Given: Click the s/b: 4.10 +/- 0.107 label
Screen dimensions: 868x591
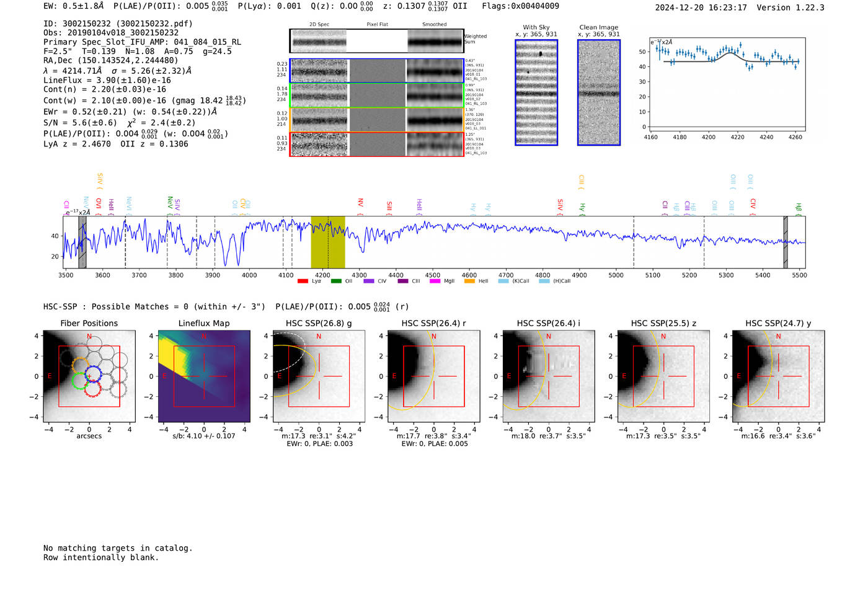Looking at the screenshot, I should [x=204, y=436].
